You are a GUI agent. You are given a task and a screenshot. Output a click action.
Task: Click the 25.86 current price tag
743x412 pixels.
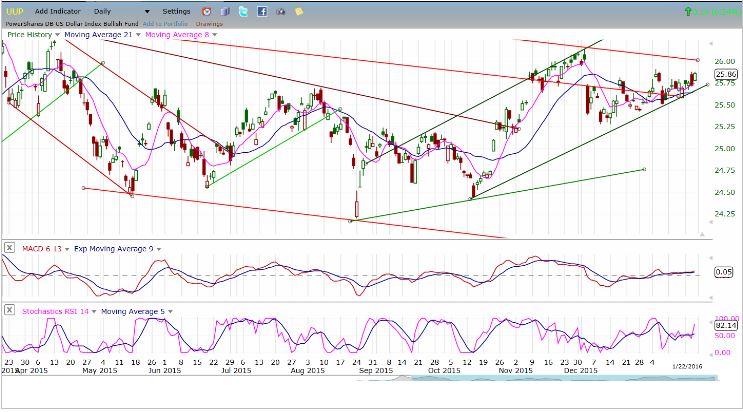point(726,74)
